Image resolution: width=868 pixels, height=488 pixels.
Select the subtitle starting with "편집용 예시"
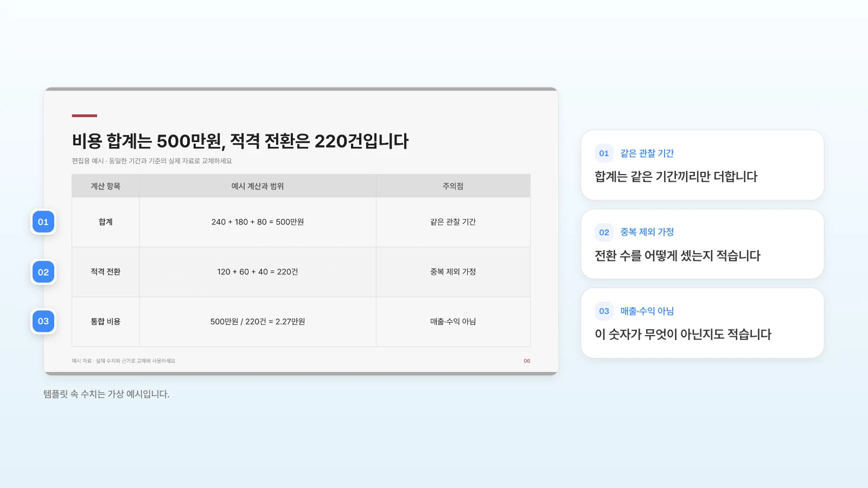tap(152, 161)
